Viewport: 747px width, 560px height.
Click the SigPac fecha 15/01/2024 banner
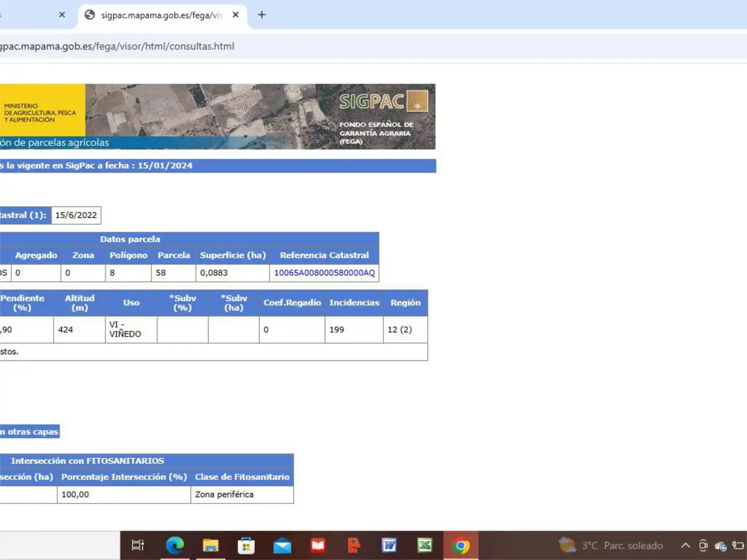(x=218, y=166)
